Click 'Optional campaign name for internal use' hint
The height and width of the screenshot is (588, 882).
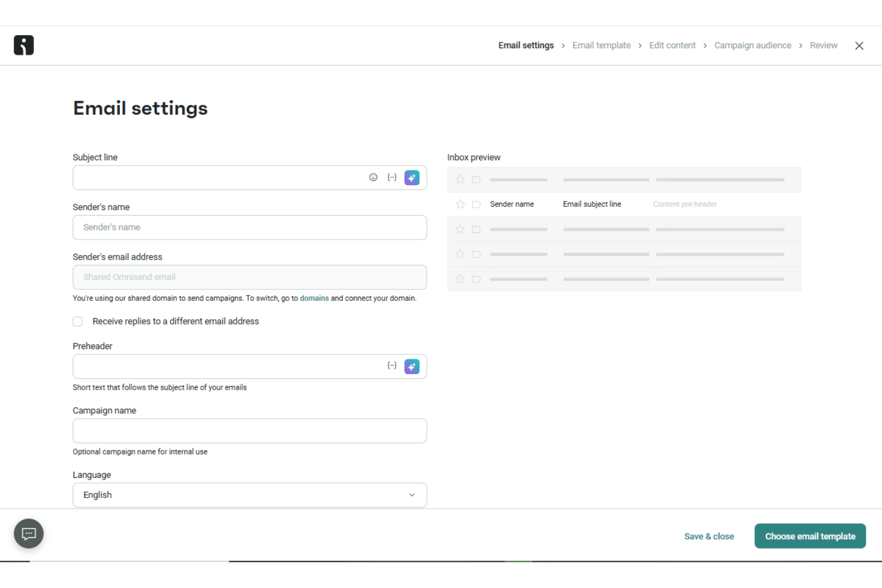[140, 452]
